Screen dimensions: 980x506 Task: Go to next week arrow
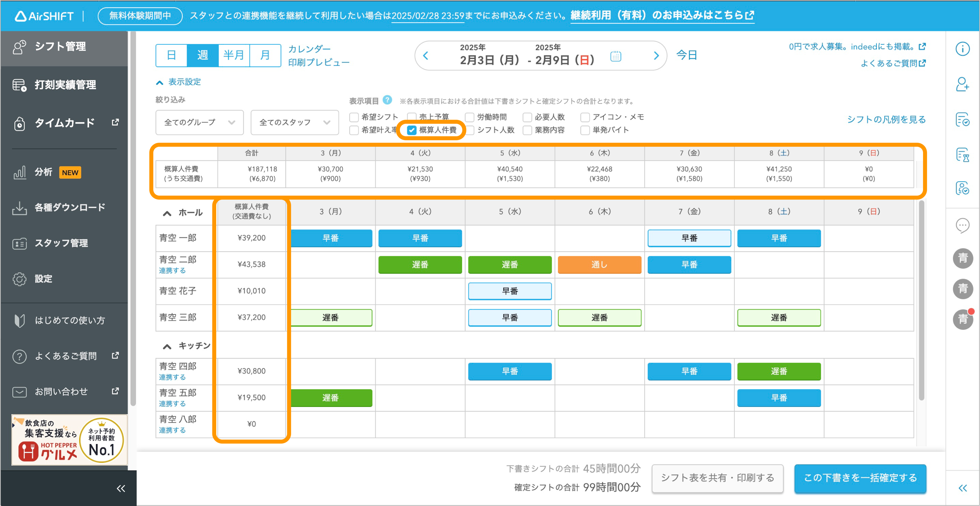click(656, 56)
